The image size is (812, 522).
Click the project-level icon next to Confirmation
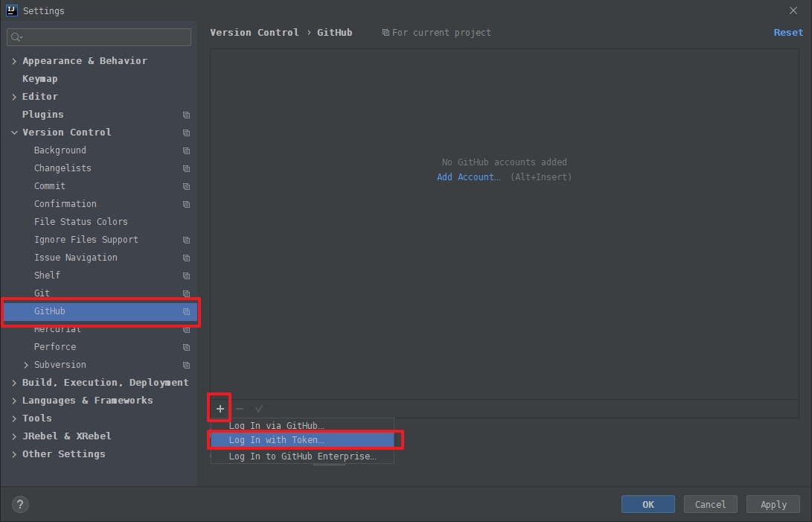pyautogui.click(x=186, y=204)
